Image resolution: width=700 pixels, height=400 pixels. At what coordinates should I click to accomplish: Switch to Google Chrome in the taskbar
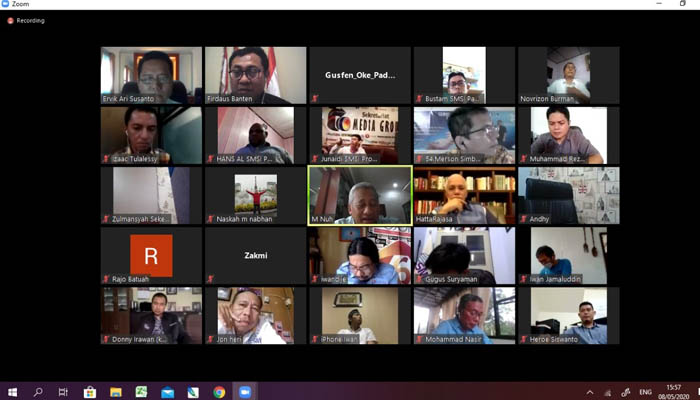point(219,391)
